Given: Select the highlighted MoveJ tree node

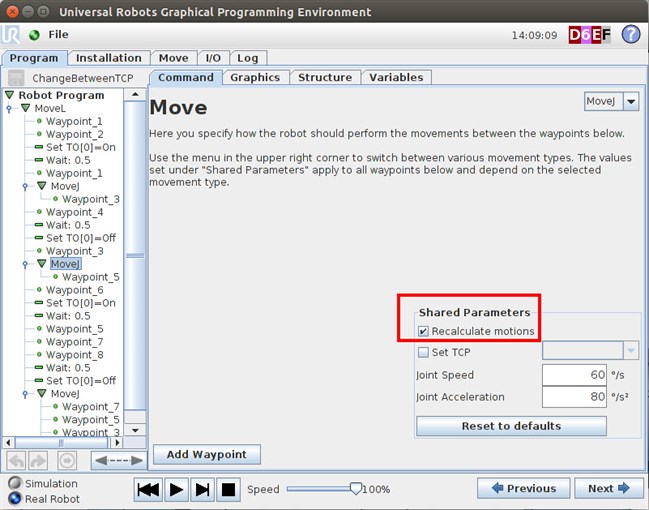Looking at the screenshot, I should click(65, 264).
